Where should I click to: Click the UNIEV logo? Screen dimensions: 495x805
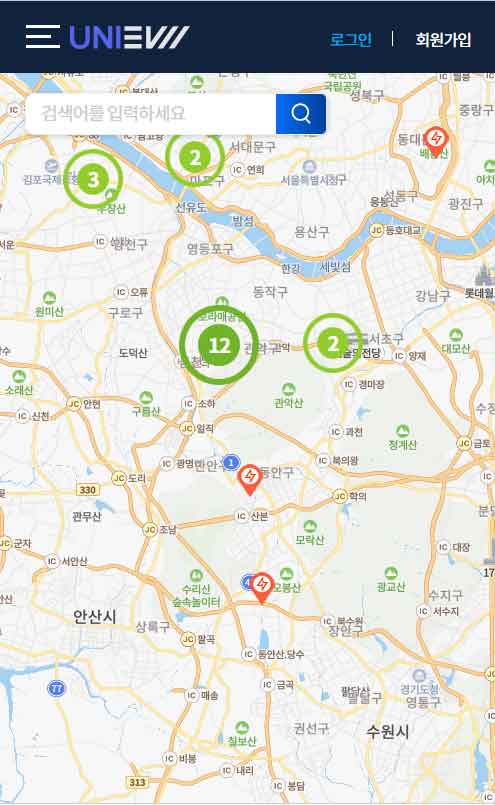pos(129,37)
